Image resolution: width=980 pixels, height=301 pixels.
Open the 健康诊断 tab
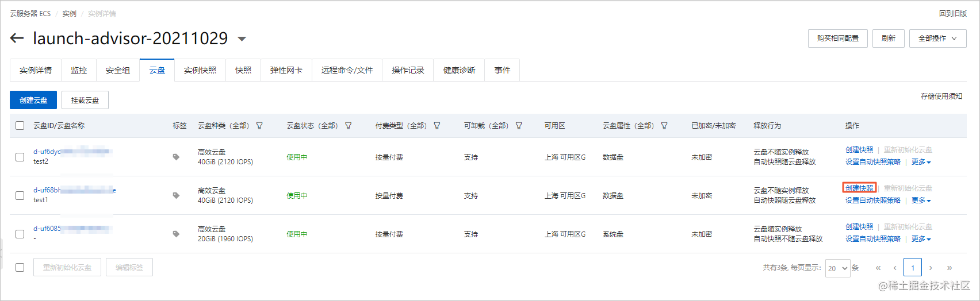460,70
